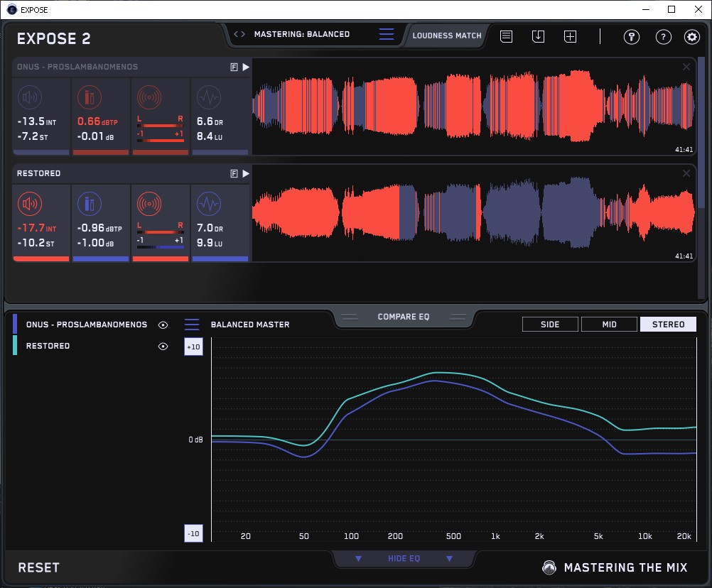This screenshot has width=712, height=588.
Task: Toggle visibility of ONUS EQ curve
Action: click(163, 325)
